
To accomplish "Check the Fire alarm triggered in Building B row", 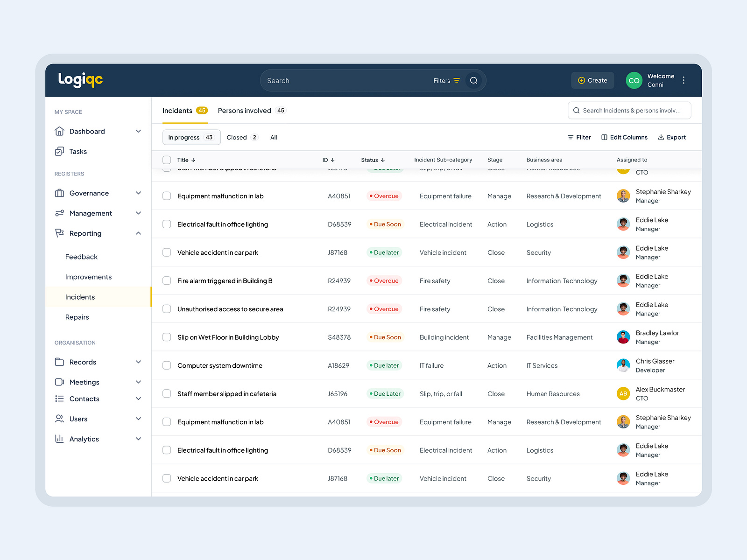I will (167, 280).
